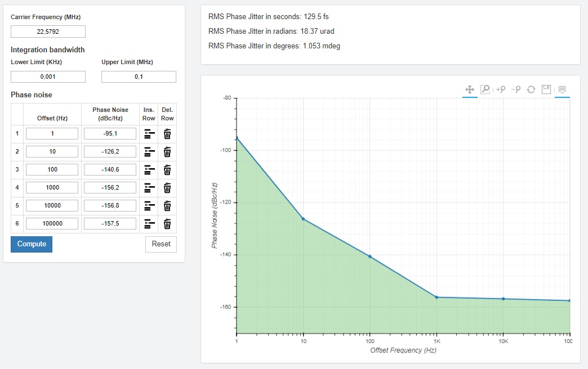The width and height of the screenshot is (588, 369).
Task: Edit the offset field containing 100000
Action: (x=52, y=224)
